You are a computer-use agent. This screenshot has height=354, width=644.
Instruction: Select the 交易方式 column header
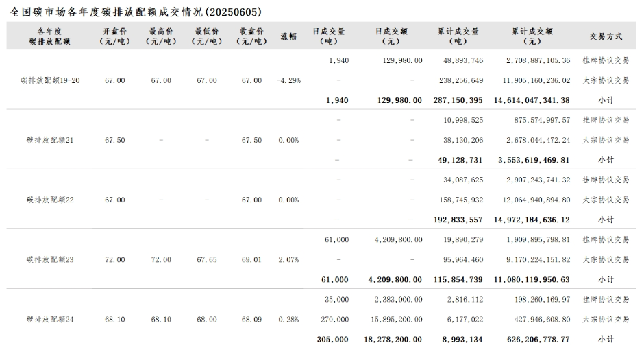click(606, 36)
